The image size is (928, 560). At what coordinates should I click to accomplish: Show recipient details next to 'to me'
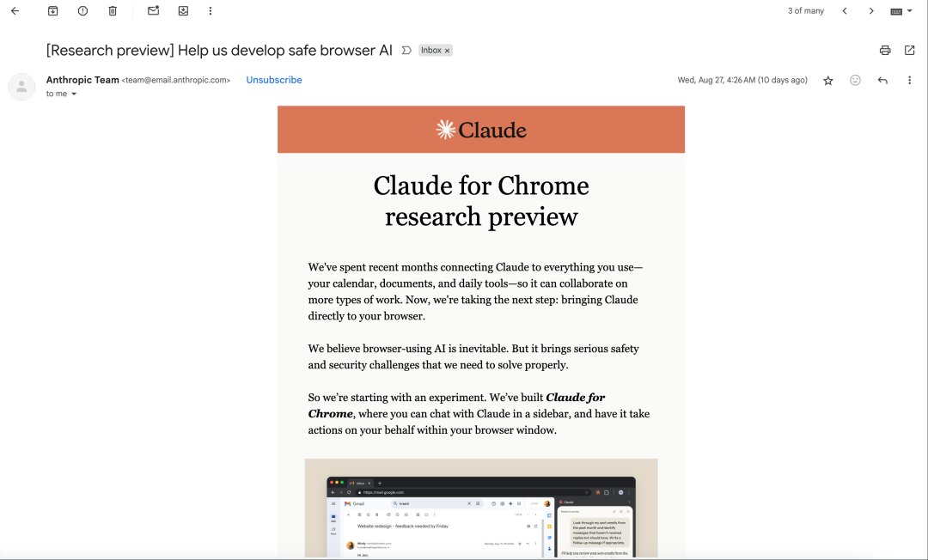click(x=74, y=94)
